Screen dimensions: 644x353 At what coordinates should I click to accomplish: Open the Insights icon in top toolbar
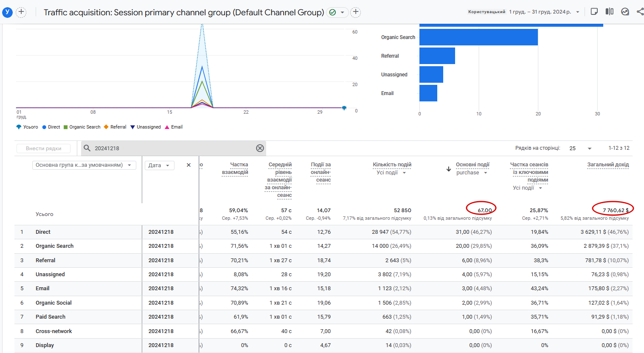[x=625, y=11]
